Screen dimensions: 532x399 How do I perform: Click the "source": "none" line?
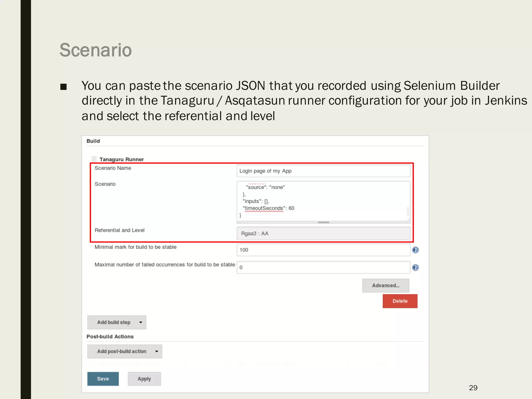pyautogui.click(x=265, y=187)
